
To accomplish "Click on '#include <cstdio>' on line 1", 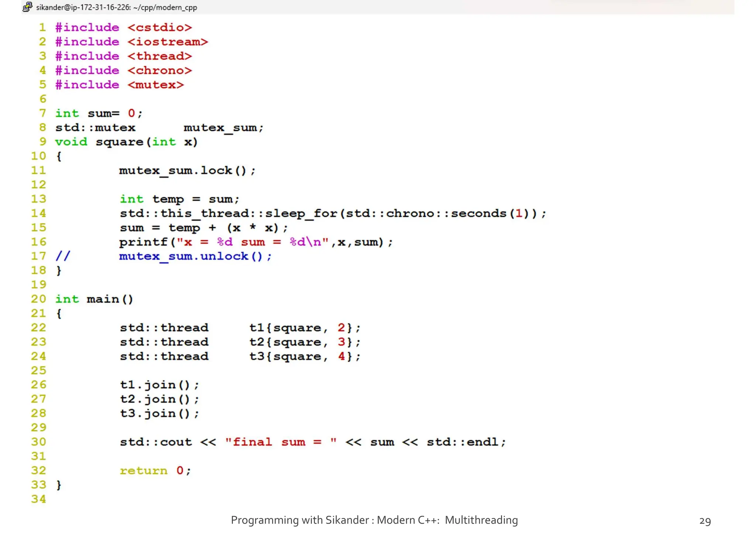I will coord(124,28).
